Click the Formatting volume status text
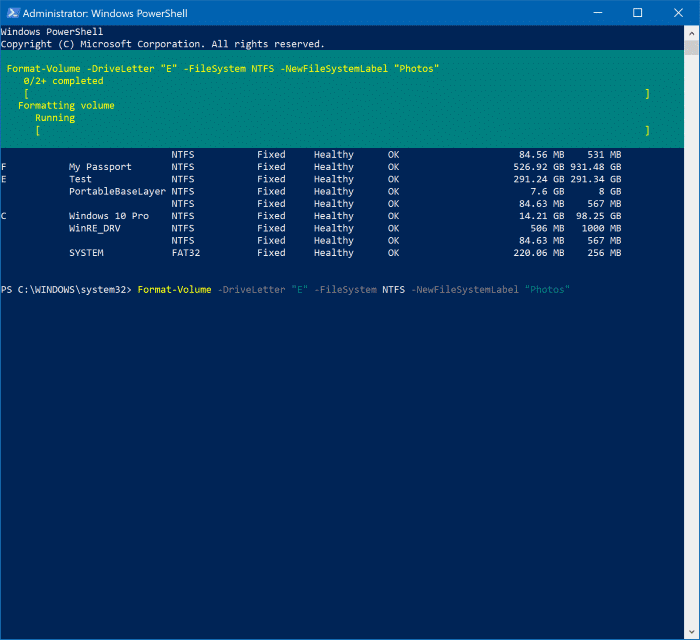This screenshot has width=700, height=640. click(66, 105)
